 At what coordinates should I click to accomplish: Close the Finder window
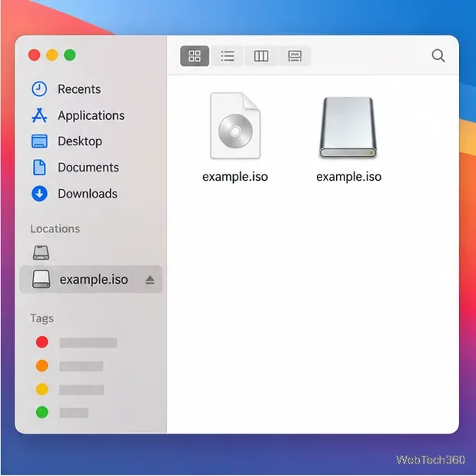(35, 55)
